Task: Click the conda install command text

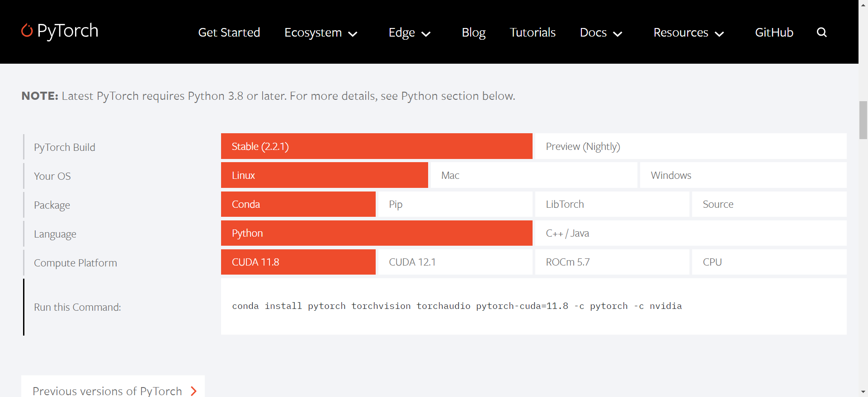Action: tap(457, 306)
